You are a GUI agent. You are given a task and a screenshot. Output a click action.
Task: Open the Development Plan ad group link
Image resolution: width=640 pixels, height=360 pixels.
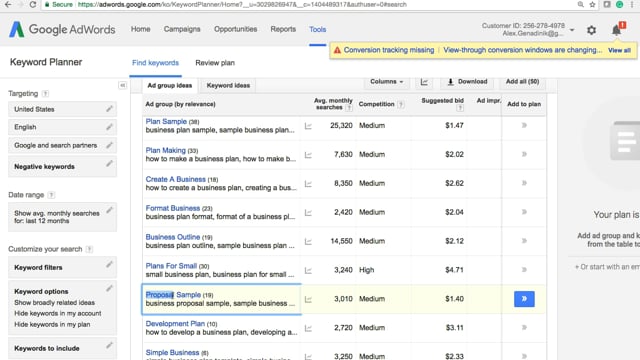175,324
